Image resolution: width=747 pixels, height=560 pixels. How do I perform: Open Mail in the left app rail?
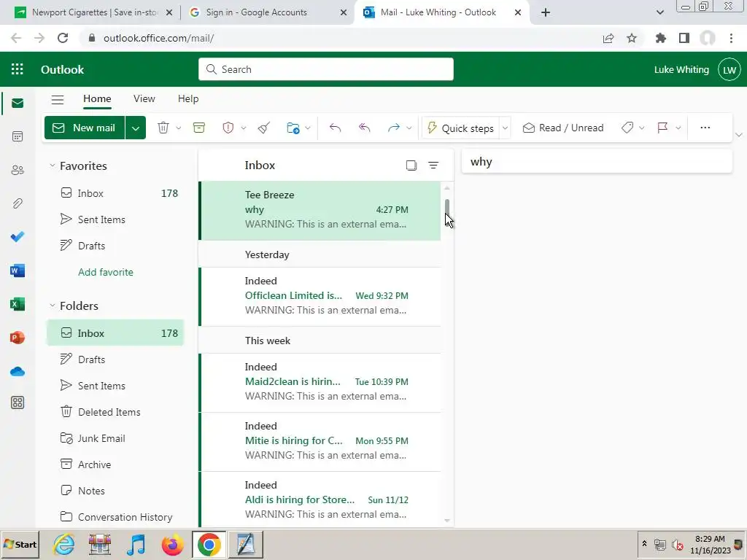[x=18, y=104]
